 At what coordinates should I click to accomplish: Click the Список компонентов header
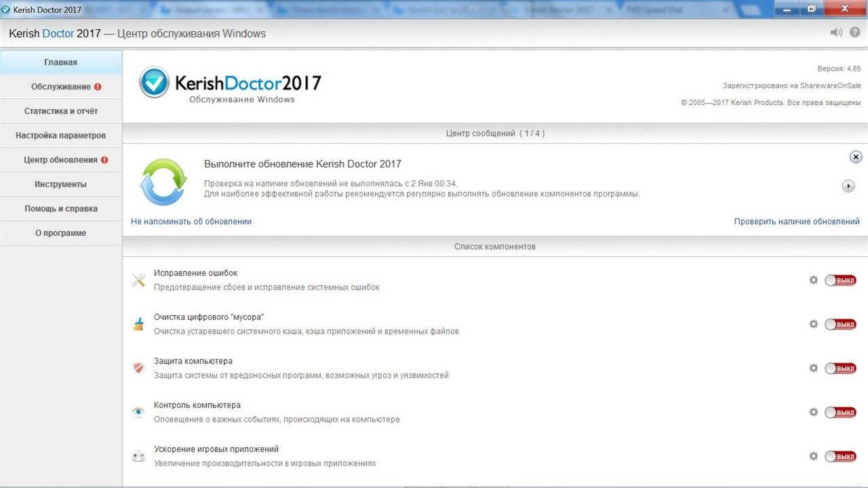coord(495,247)
